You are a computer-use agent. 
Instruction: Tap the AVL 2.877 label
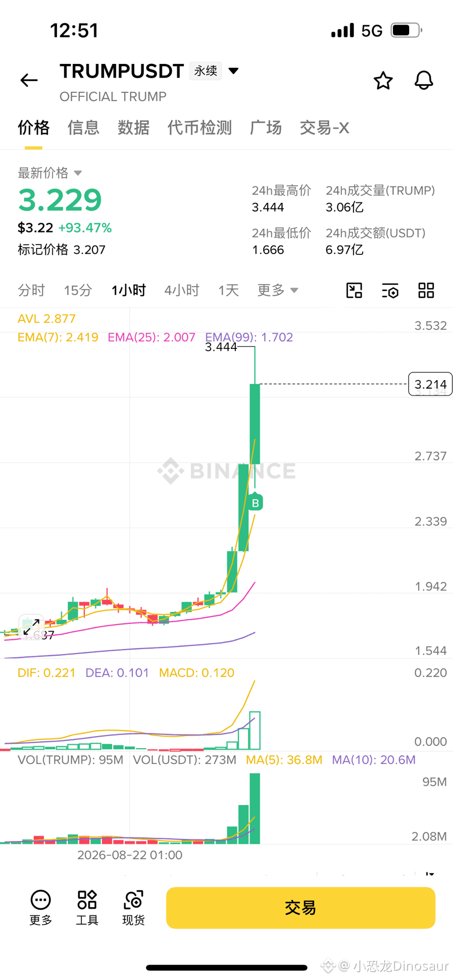[x=47, y=318]
